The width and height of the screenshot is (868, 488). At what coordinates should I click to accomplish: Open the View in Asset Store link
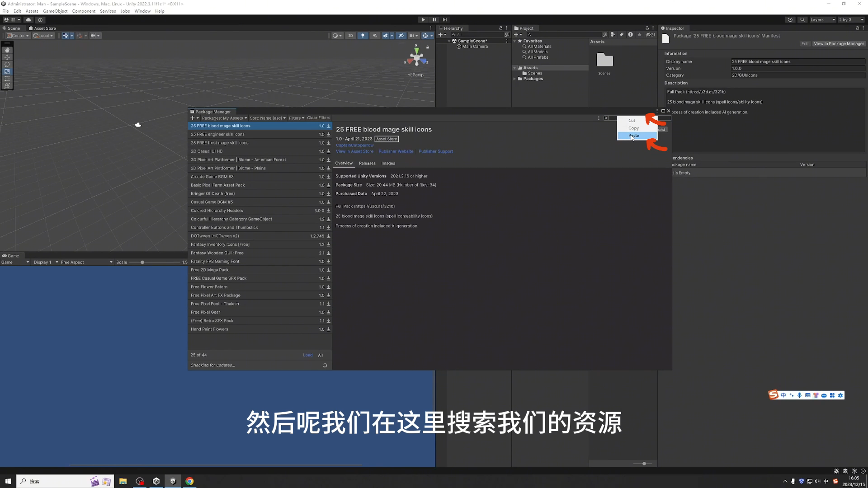tap(354, 151)
